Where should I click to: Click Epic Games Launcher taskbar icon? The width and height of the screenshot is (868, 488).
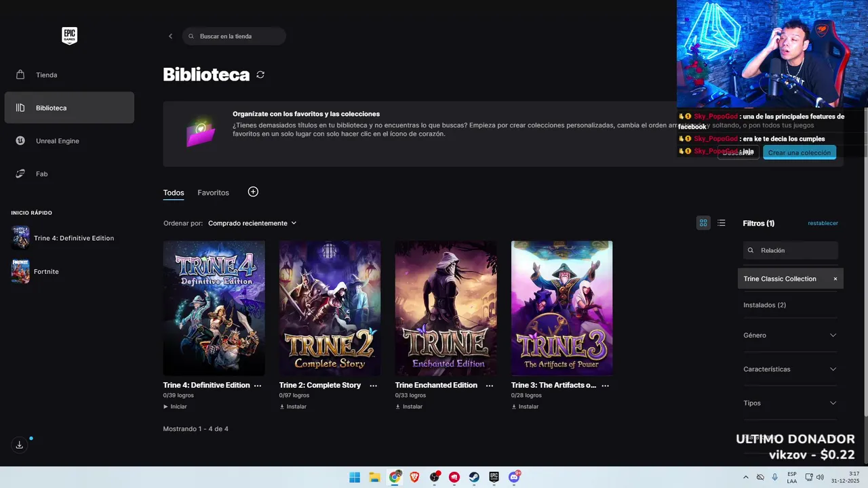[494, 477]
